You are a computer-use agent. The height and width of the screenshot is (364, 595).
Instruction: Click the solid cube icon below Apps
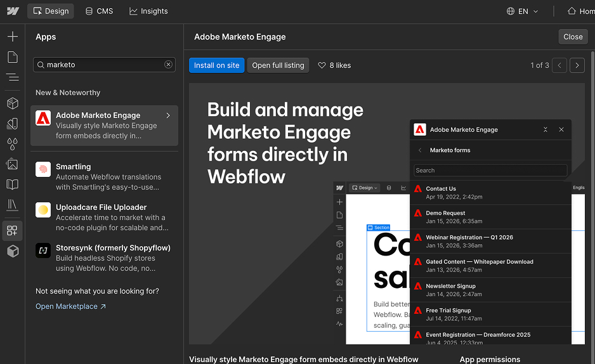point(13,251)
